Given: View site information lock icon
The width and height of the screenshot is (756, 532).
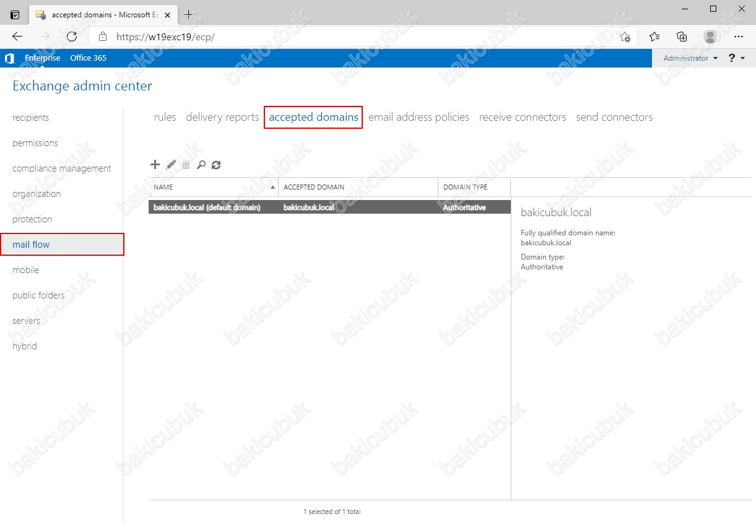Looking at the screenshot, I should [103, 37].
